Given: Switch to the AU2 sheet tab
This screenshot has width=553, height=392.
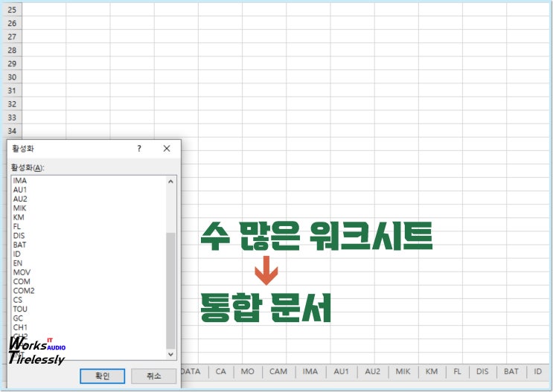Looking at the screenshot, I should coord(372,372).
